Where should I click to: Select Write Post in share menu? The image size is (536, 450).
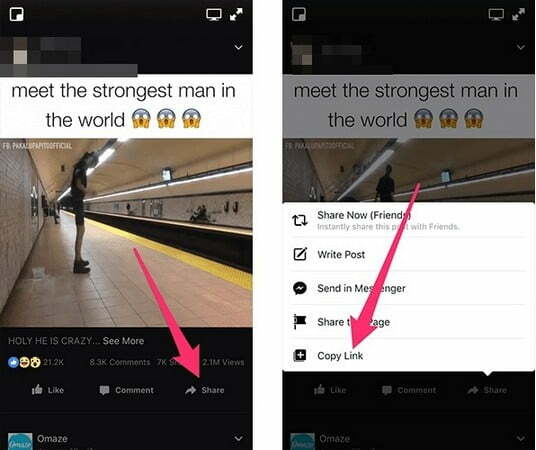(x=407, y=254)
